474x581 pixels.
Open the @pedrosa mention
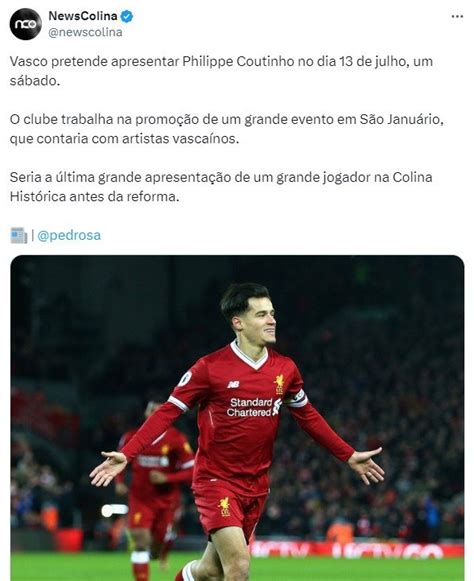[69, 235]
